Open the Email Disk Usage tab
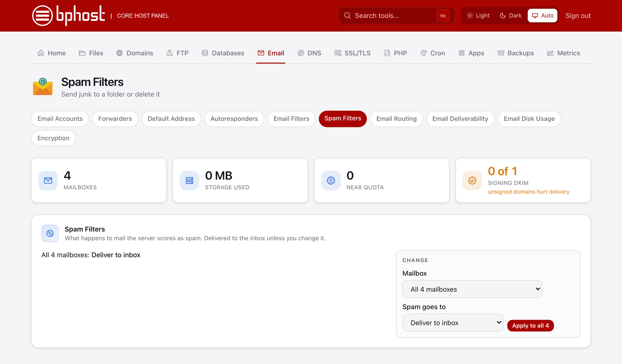Image resolution: width=622 pixels, height=364 pixels. click(x=529, y=119)
